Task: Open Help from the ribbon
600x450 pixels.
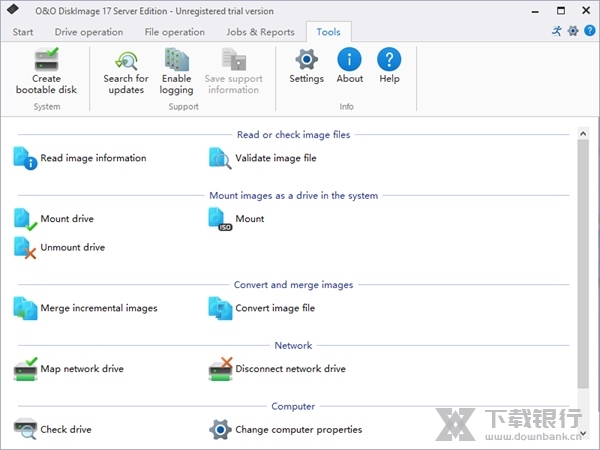Action: click(389, 61)
